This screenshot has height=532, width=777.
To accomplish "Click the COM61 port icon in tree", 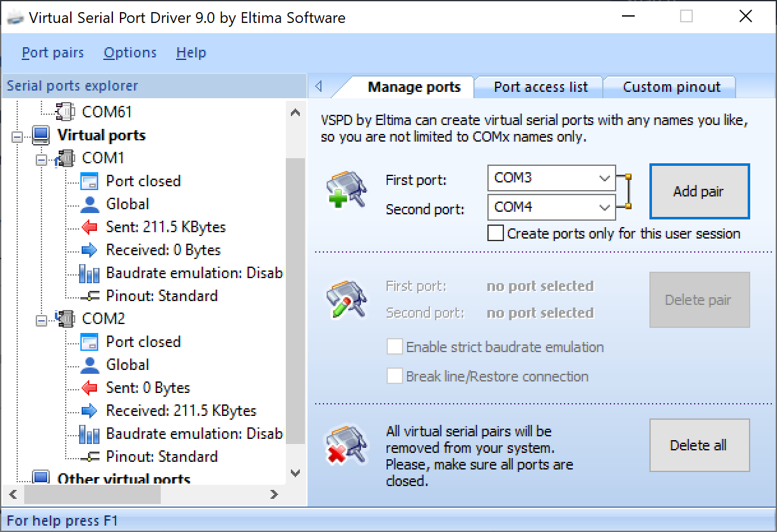I will pos(65,112).
